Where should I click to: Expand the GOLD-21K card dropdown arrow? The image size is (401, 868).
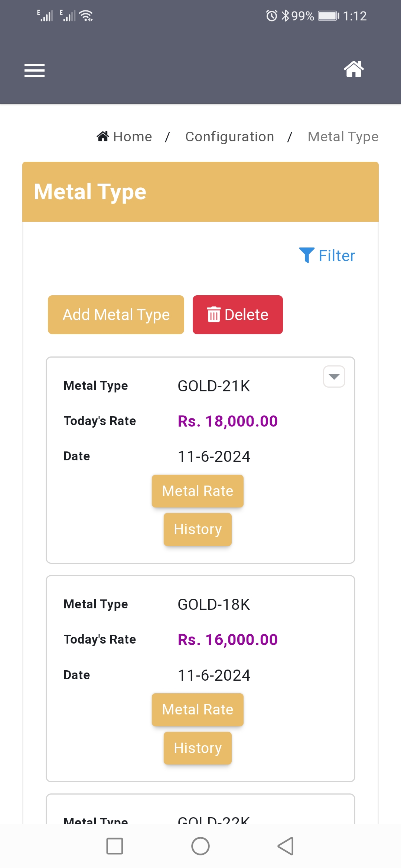pos(334,377)
